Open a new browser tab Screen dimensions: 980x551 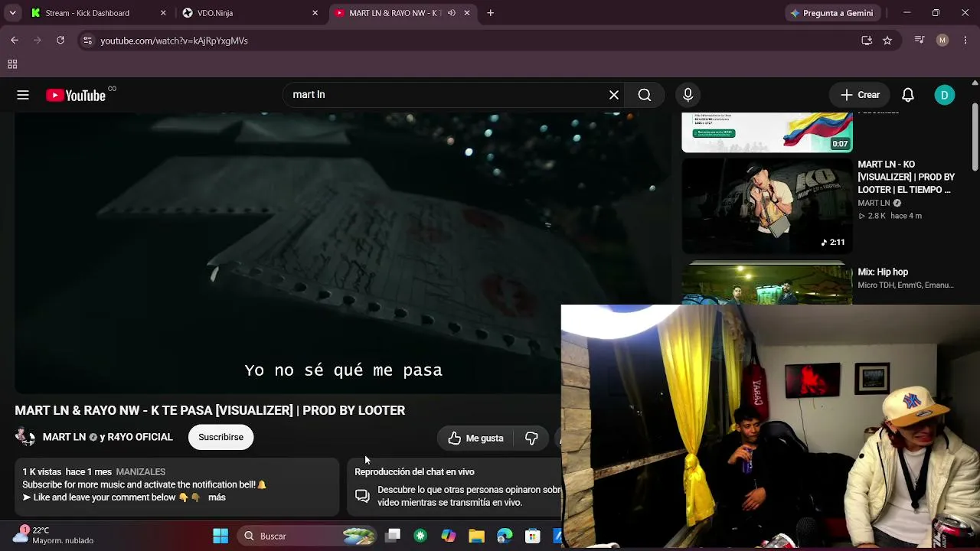[490, 13]
